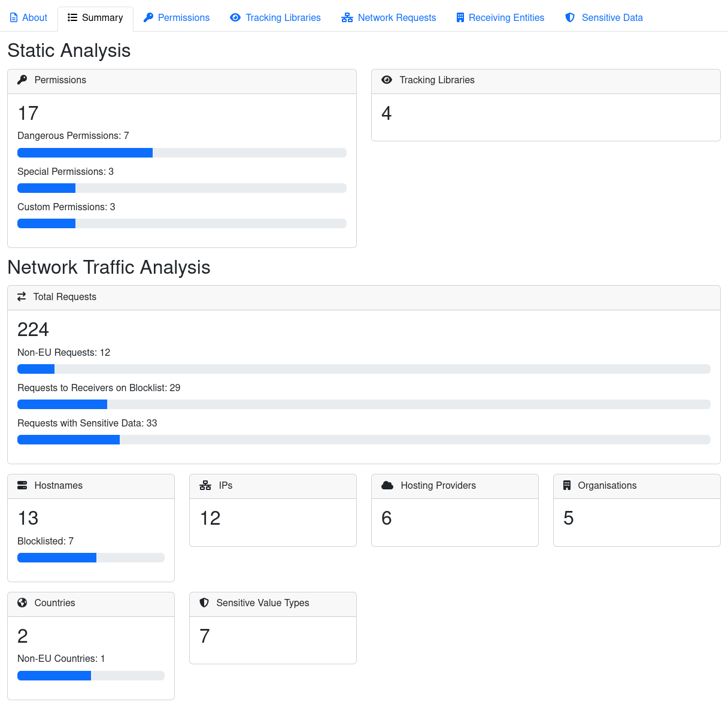Go to the Network Requests tab

[x=389, y=18]
